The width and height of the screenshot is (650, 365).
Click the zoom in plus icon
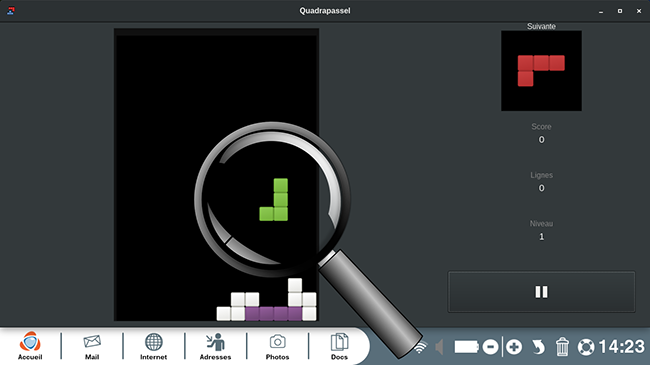[x=514, y=347]
